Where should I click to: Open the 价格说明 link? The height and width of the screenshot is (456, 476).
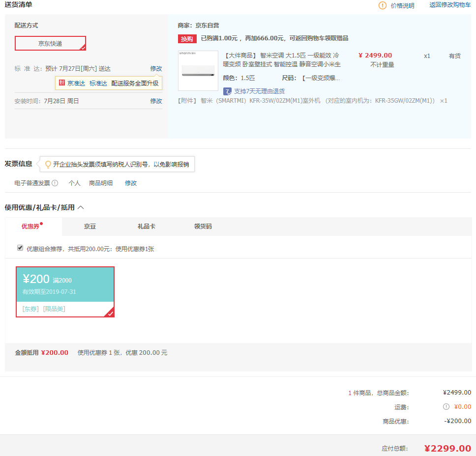pos(402,5)
